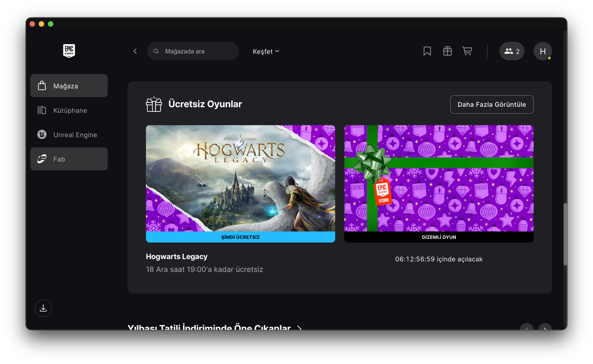Open the shopping cart
Screen dimensions: 593x364
pyautogui.click(x=467, y=51)
